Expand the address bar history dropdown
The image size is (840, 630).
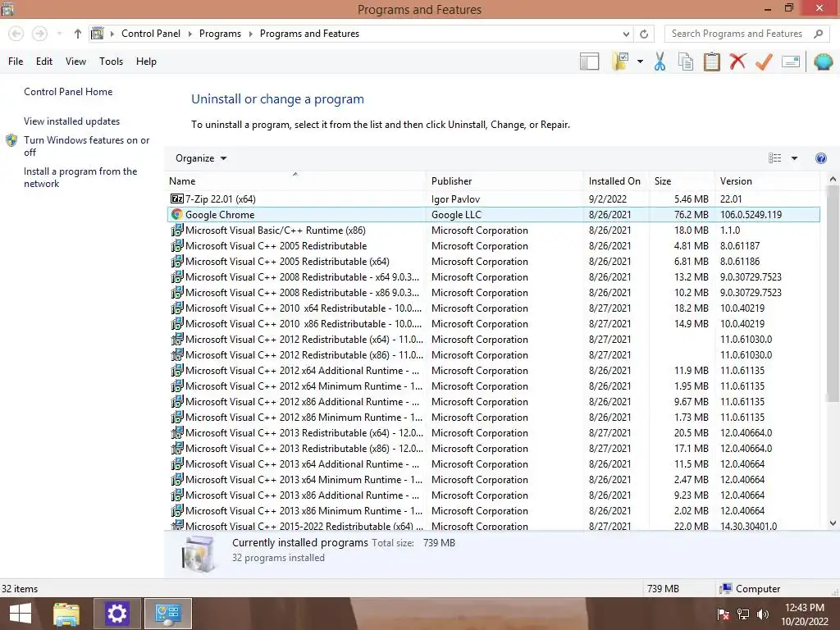[626, 34]
